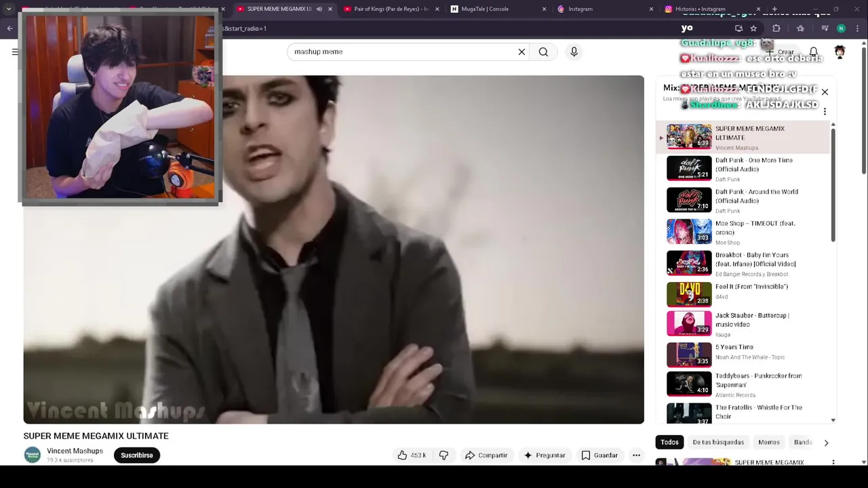Dislike the video with thumbs down
This screenshot has width=868, height=488.
point(443,455)
